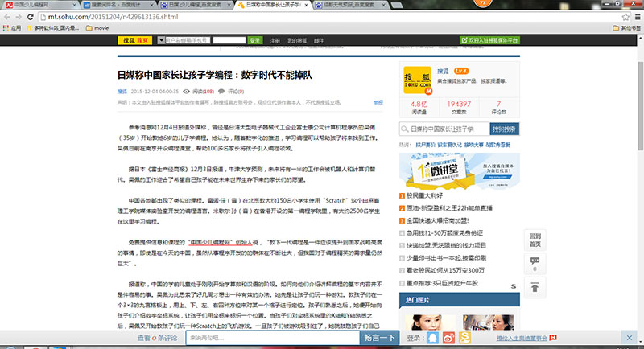Open the 工企业 link in first paragraph

tap(288, 128)
